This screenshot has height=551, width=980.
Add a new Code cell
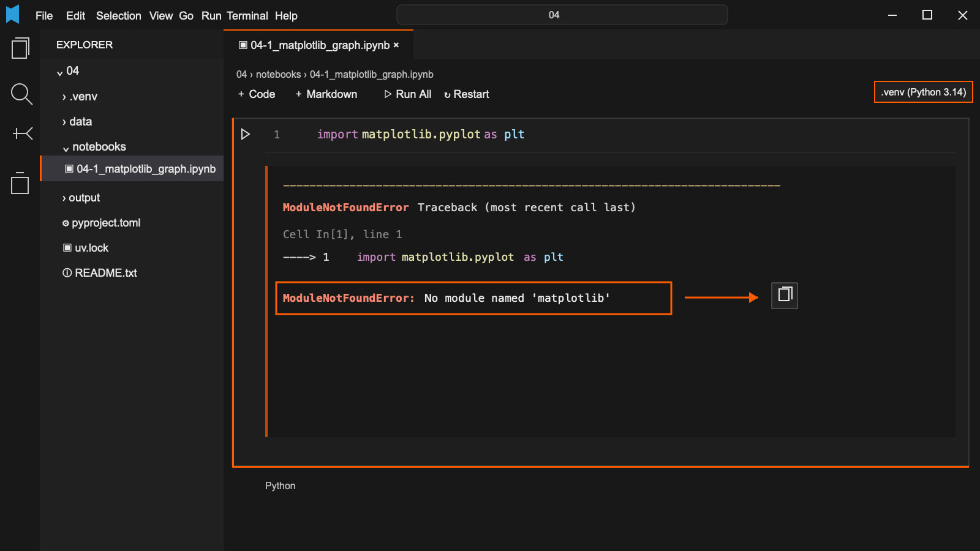[x=257, y=94]
